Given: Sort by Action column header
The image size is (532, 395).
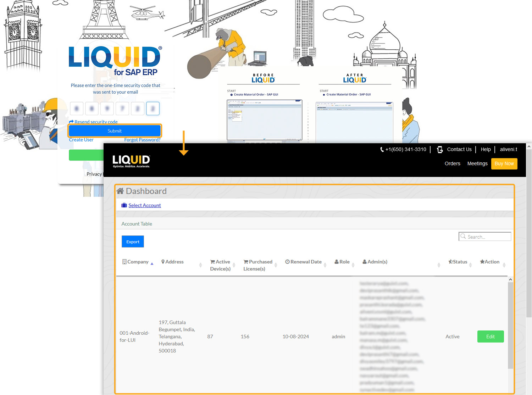Looking at the screenshot, I should coord(490,262).
